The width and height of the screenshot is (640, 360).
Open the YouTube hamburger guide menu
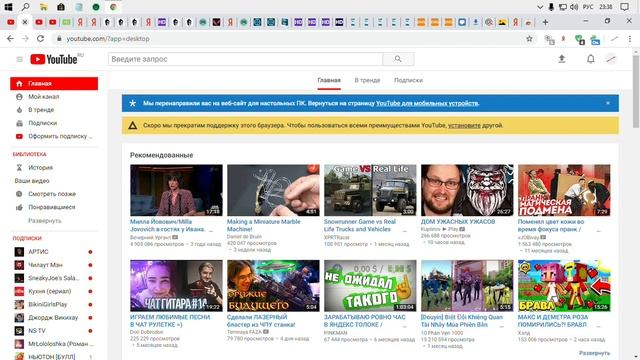19,60
